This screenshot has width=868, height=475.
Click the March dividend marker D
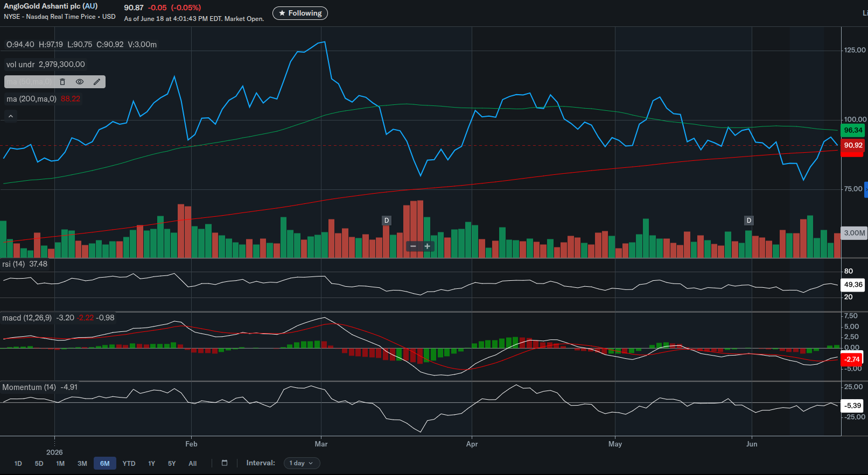pyautogui.click(x=387, y=221)
